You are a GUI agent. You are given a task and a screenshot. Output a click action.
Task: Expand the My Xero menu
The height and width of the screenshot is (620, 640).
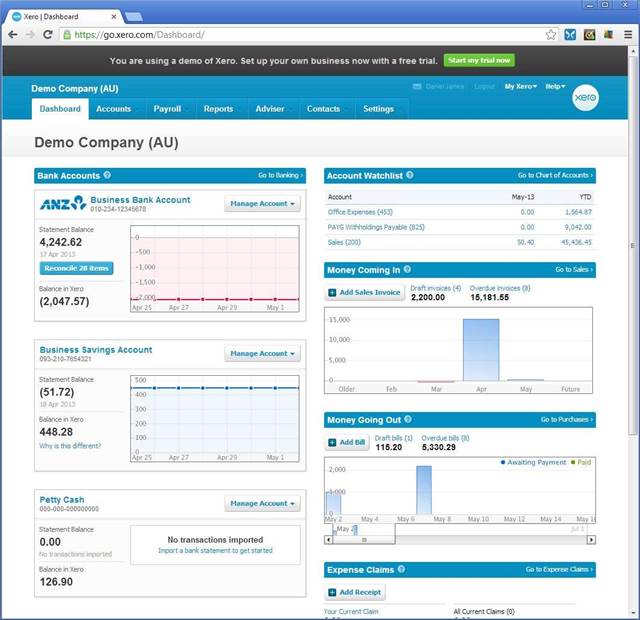(x=520, y=87)
